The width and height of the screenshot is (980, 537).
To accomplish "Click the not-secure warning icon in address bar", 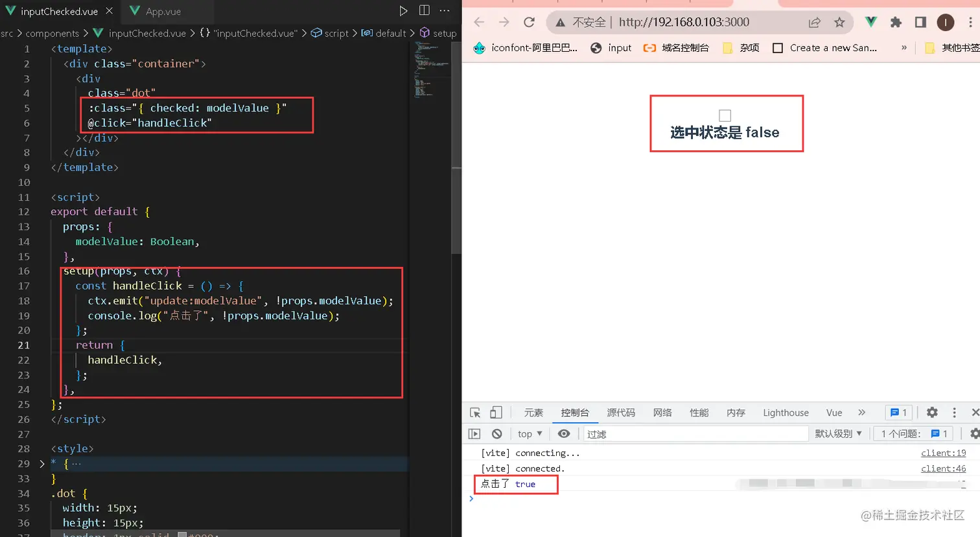I will pos(561,23).
